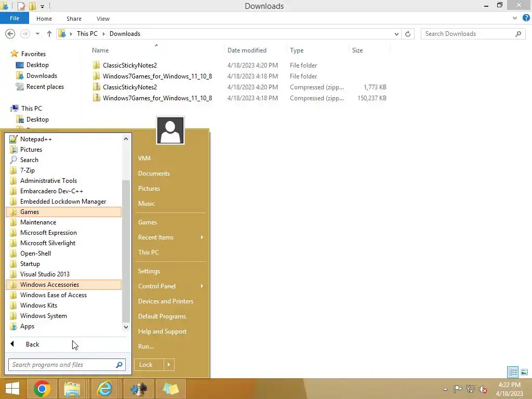The height and width of the screenshot is (399, 532).
Task: Open the File tab
Action: click(15, 18)
